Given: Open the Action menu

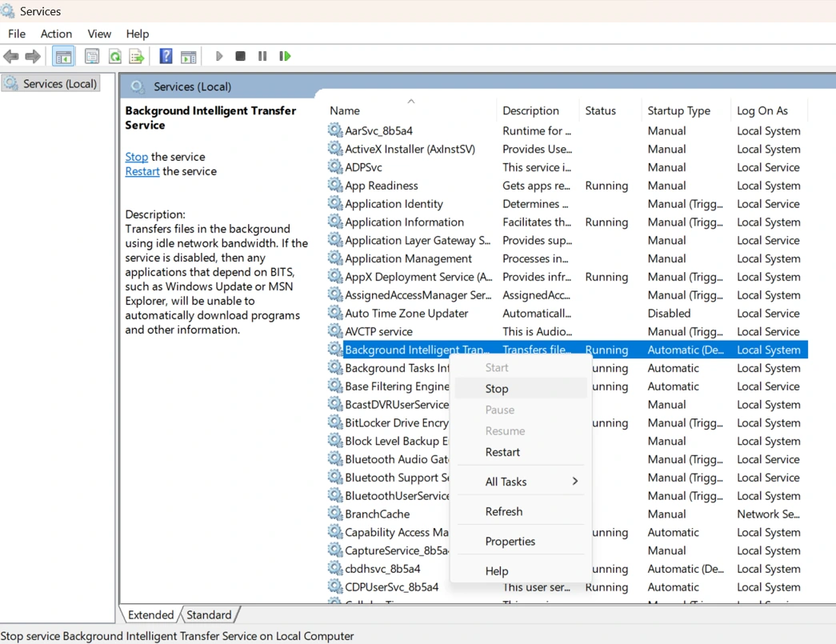Looking at the screenshot, I should tap(56, 34).
